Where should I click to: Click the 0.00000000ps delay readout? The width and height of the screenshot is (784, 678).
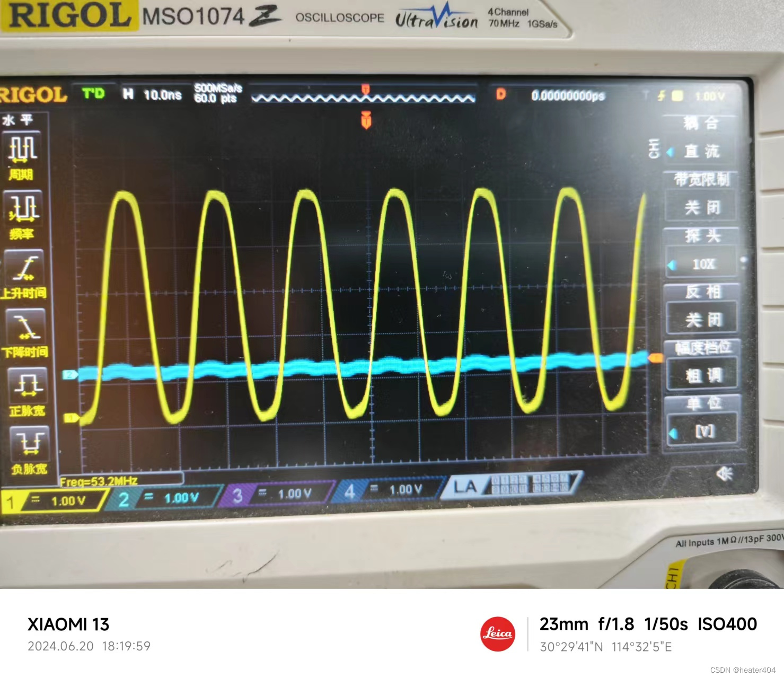pos(568,95)
